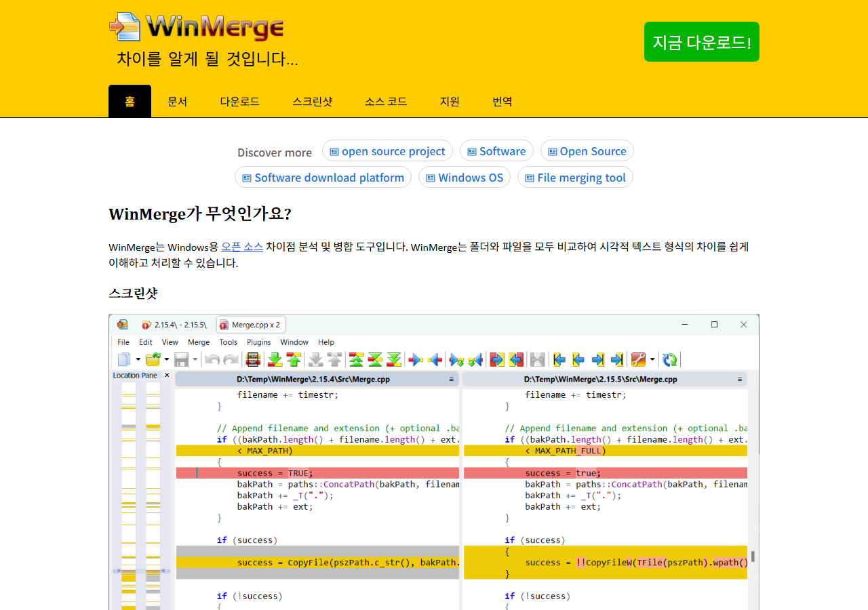868x610 pixels.
Task: Click the Redo arrow icon
Action: click(x=231, y=359)
